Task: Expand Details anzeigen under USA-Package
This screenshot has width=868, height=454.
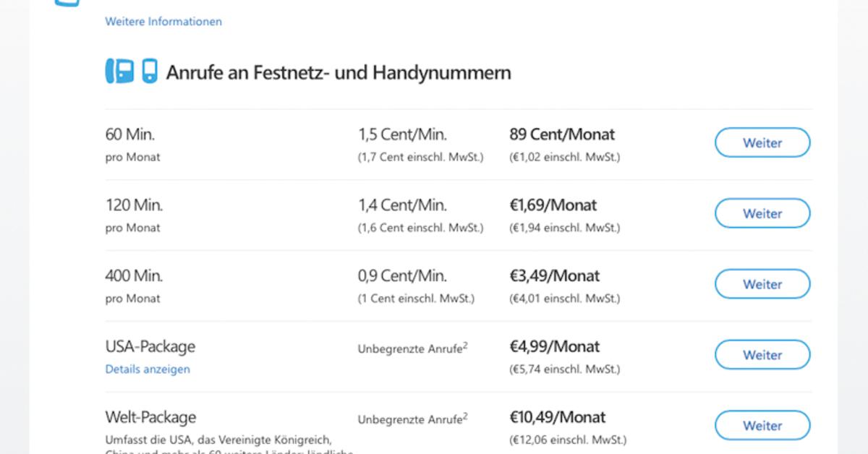Action: 148,369
